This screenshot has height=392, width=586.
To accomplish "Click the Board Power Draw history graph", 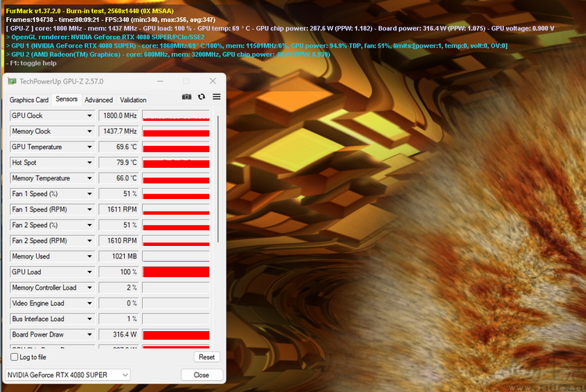I will click(176, 335).
